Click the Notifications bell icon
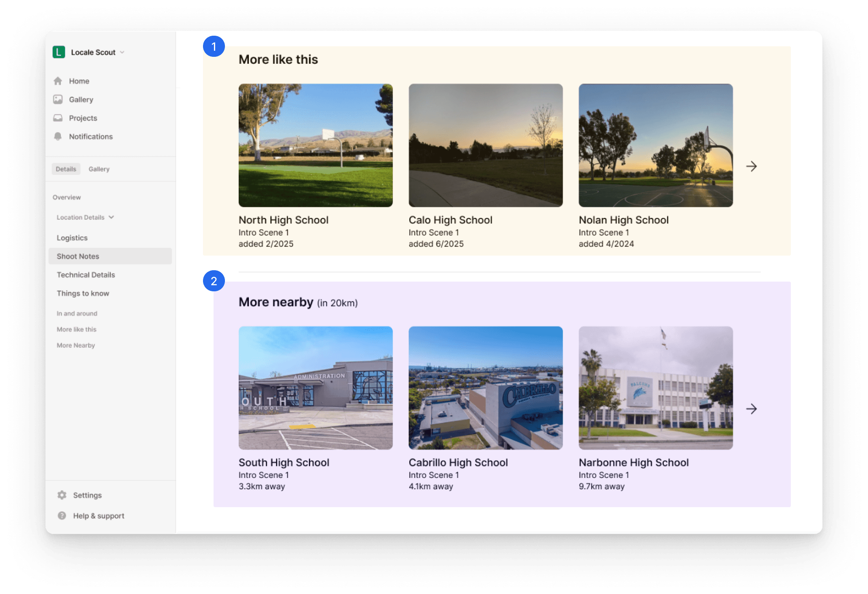Screen dimensions: 868x594 (58, 137)
